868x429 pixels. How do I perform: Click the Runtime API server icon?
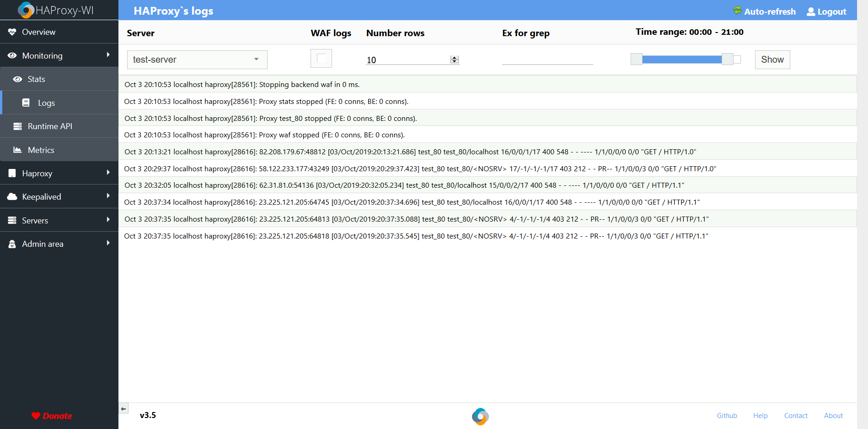pos(18,126)
